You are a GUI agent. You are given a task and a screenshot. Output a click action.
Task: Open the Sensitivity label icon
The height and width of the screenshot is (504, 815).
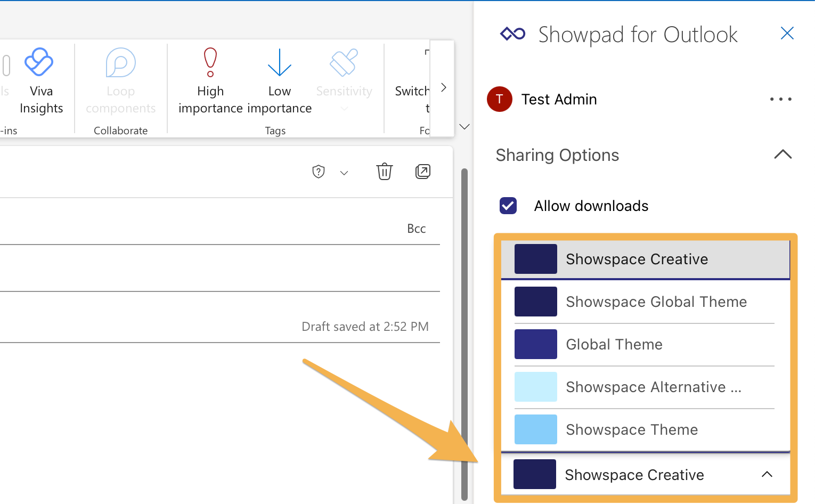(x=344, y=63)
